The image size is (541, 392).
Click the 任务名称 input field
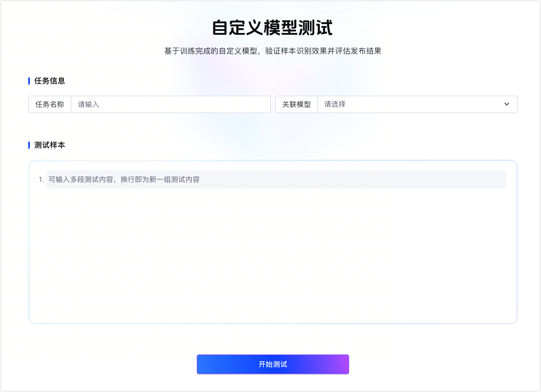[x=170, y=104]
